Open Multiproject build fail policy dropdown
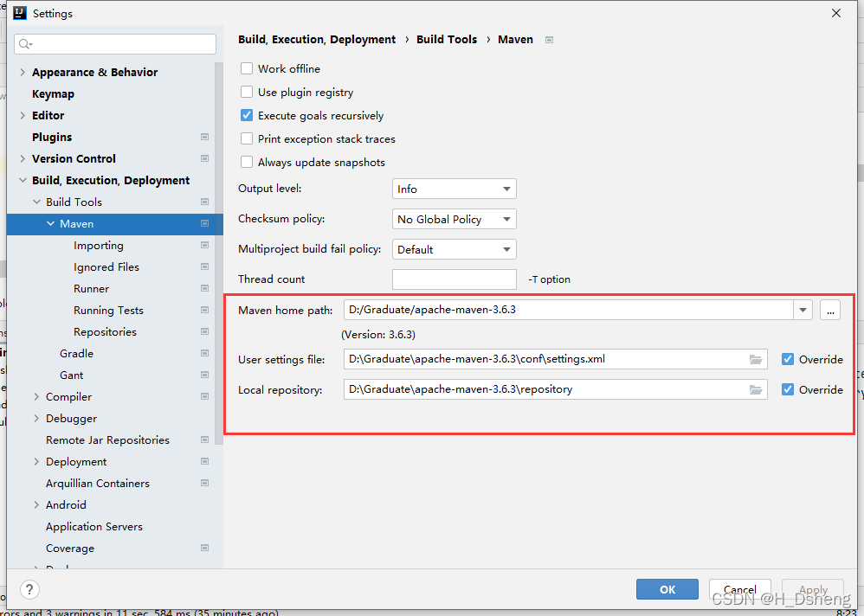864x616 pixels. coord(454,249)
